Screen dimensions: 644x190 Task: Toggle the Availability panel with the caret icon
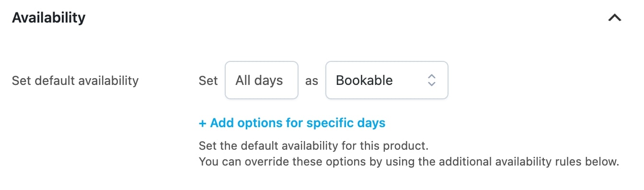[x=614, y=18]
